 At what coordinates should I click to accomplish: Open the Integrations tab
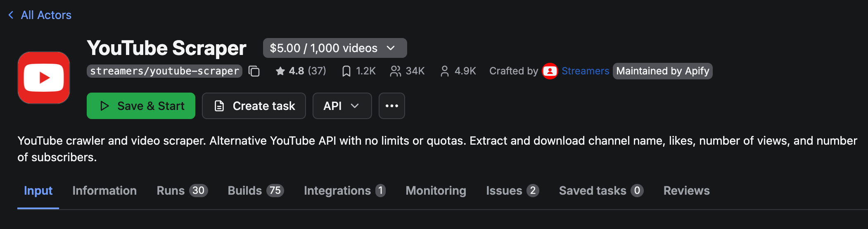pyautogui.click(x=345, y=191)
